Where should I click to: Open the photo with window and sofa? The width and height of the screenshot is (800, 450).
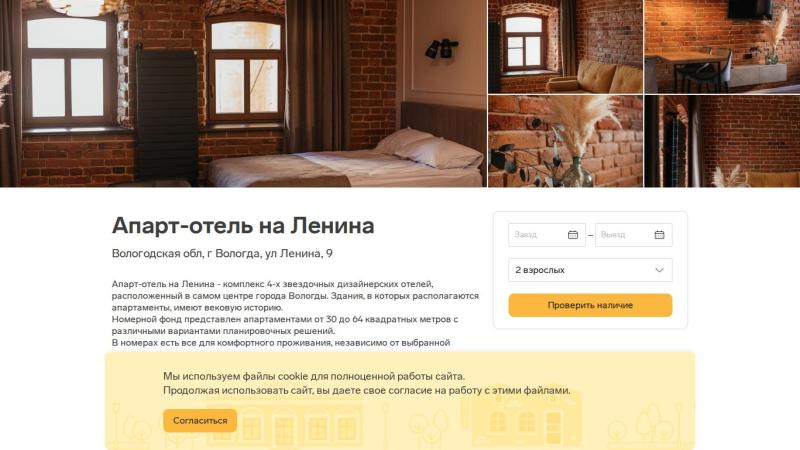tap(565, 46)
